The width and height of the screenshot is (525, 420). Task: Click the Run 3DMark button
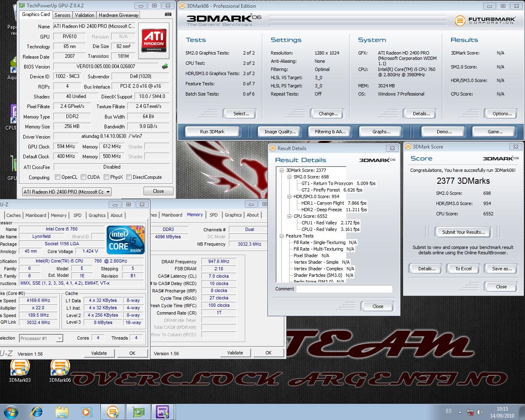tap(212, 132)
